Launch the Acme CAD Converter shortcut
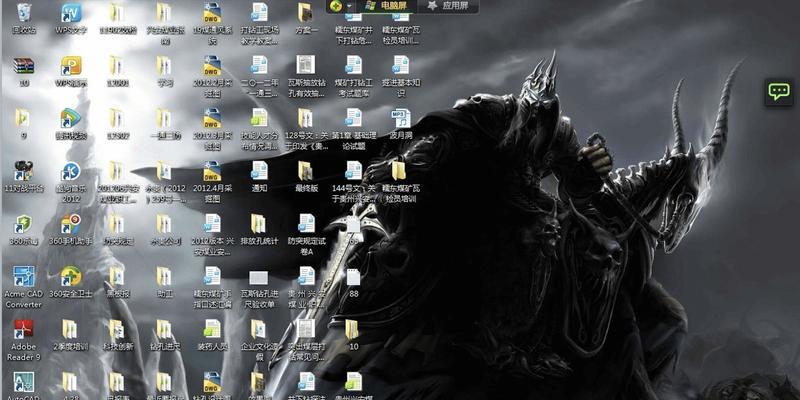 [23, 287]
